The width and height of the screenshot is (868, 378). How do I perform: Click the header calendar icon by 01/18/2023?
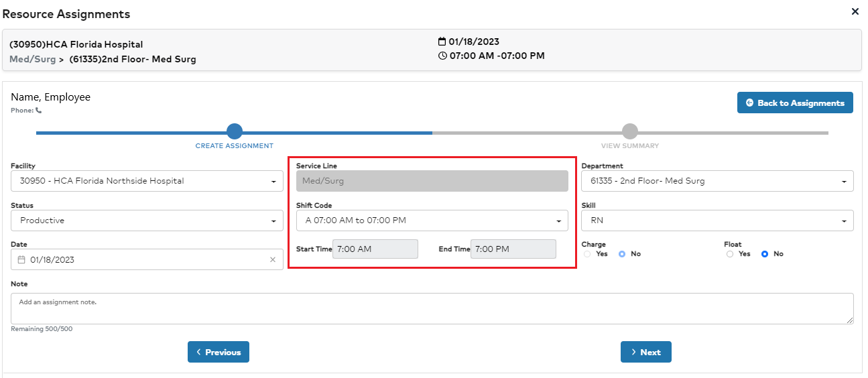coord(442,42)
